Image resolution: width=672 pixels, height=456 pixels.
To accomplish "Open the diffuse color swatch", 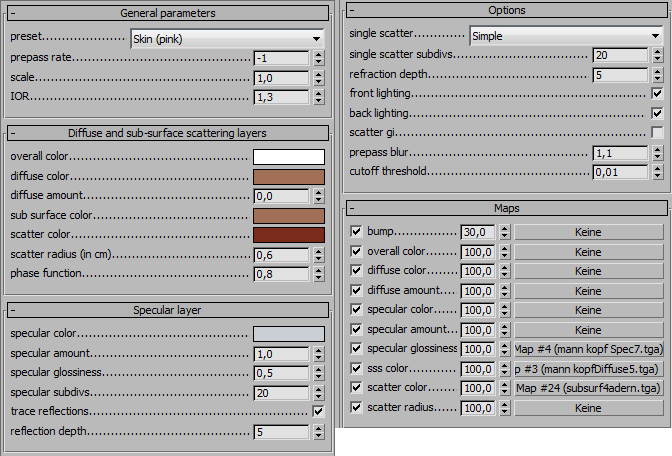I will (289, 177).
